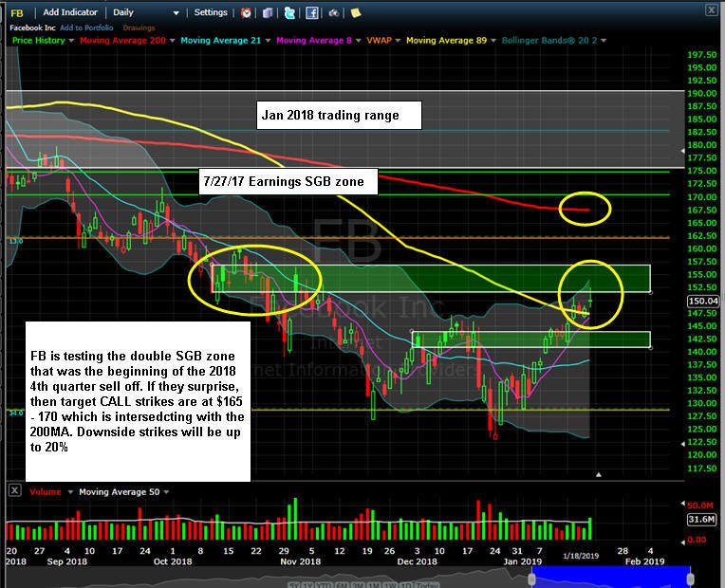
Task: Click the 117.50 price axis label
Action: click(702, 468)
